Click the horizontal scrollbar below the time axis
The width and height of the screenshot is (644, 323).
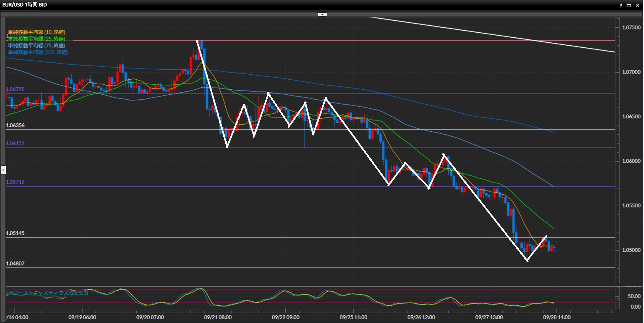[x=79, y=322]
